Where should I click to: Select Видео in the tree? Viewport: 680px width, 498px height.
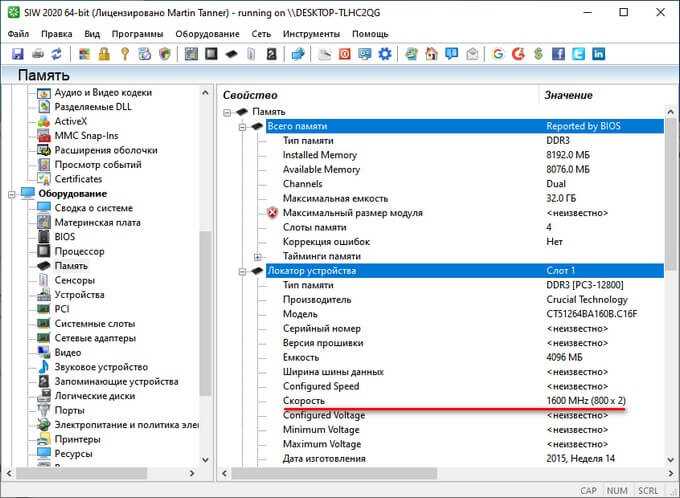click(x=68, y=352)
